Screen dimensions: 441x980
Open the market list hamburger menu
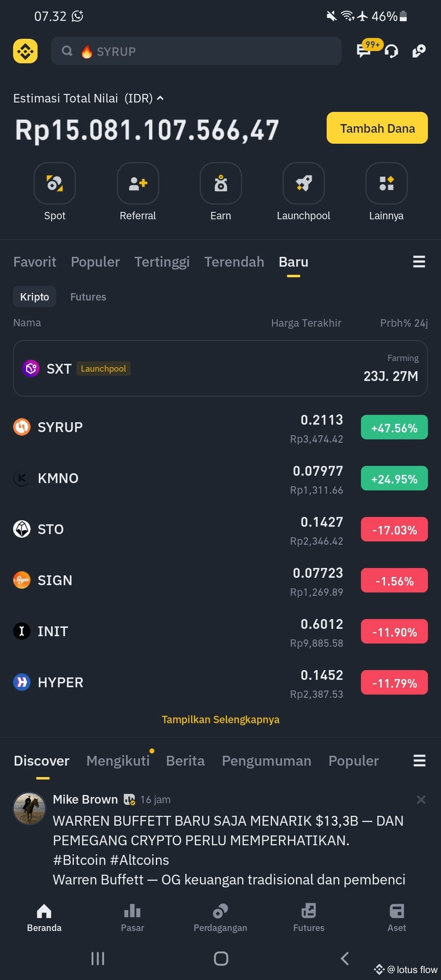coord(419,261)
